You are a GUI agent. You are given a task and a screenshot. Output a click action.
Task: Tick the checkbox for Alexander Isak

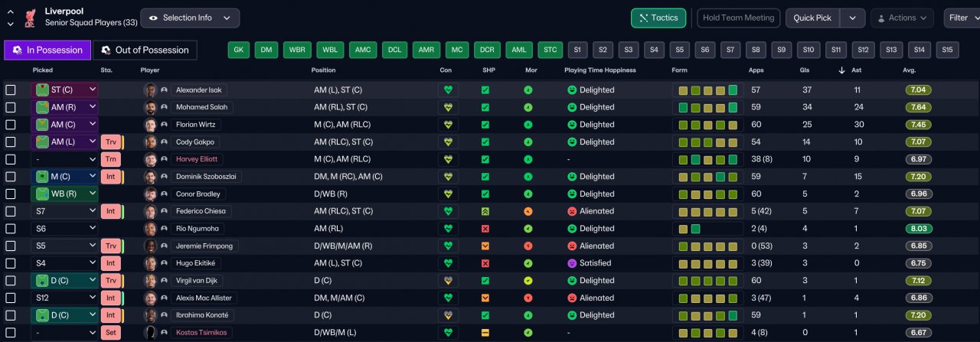pos(11,90)
